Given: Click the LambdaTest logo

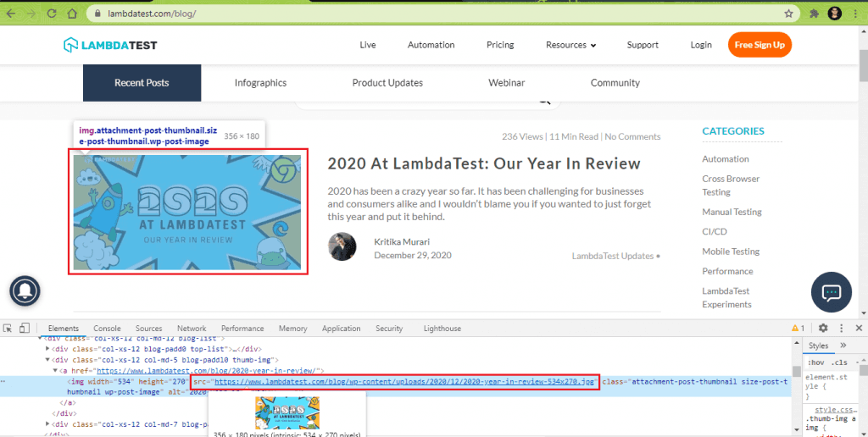Looking at the screenshot, I should click(110, 46).
